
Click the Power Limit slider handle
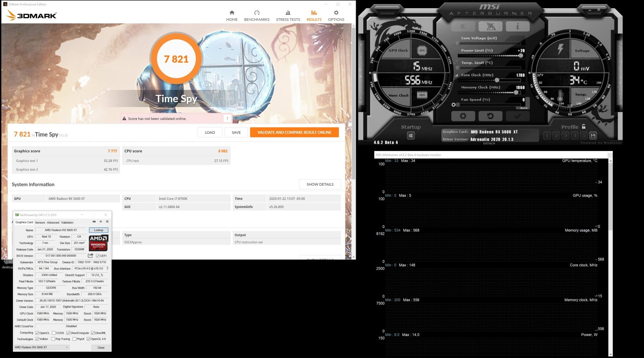[521, 56]
